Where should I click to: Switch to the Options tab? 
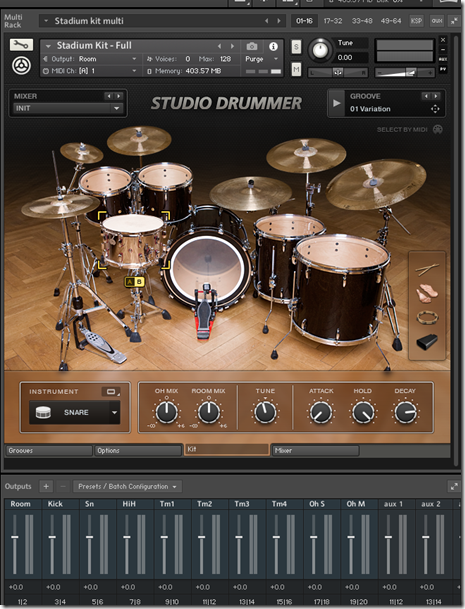(138, 451)
